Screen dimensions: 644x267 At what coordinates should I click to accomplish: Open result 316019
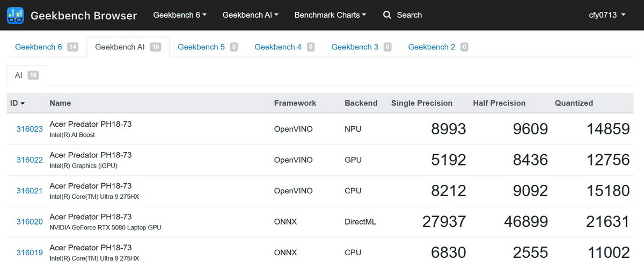[x=30, y=252]
